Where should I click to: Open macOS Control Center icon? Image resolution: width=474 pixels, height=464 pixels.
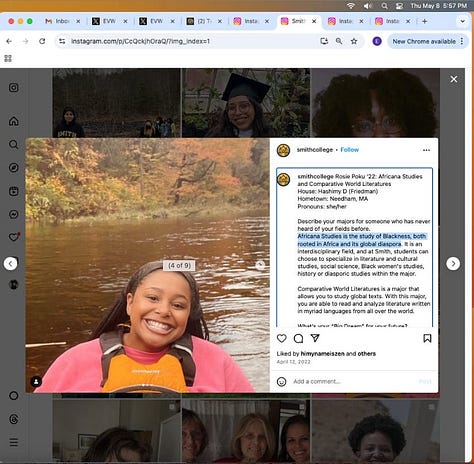[x=399, y=6]
